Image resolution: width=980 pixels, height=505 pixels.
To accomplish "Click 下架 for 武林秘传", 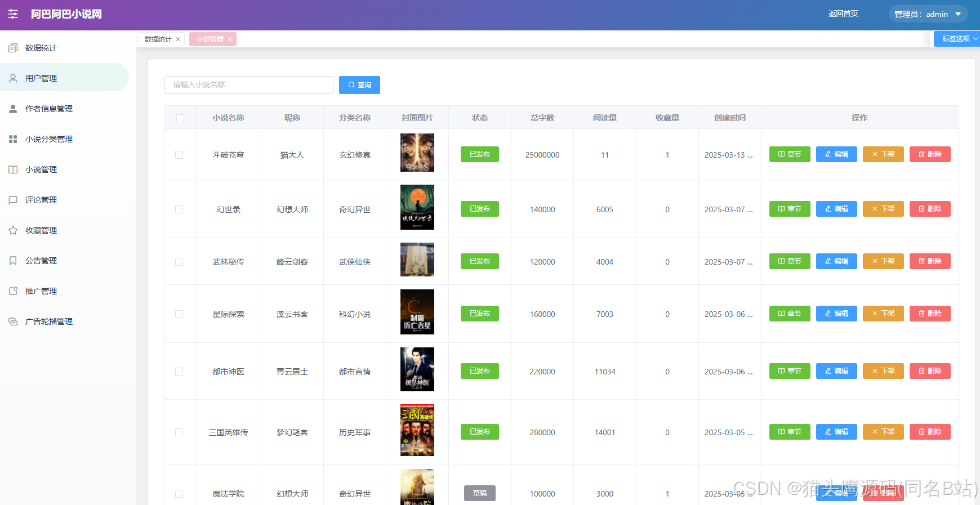I will tap(883, 261).
